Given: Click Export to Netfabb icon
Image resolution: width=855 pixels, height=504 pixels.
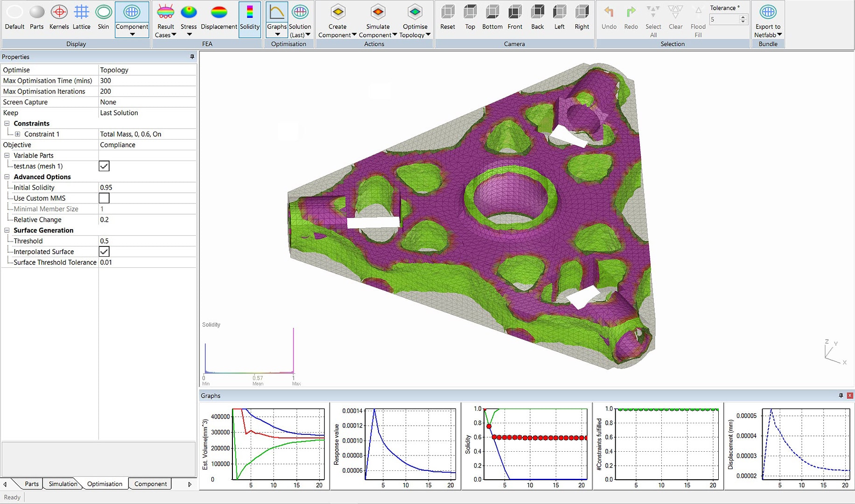Looking at the screenshot, I should 768,13.
